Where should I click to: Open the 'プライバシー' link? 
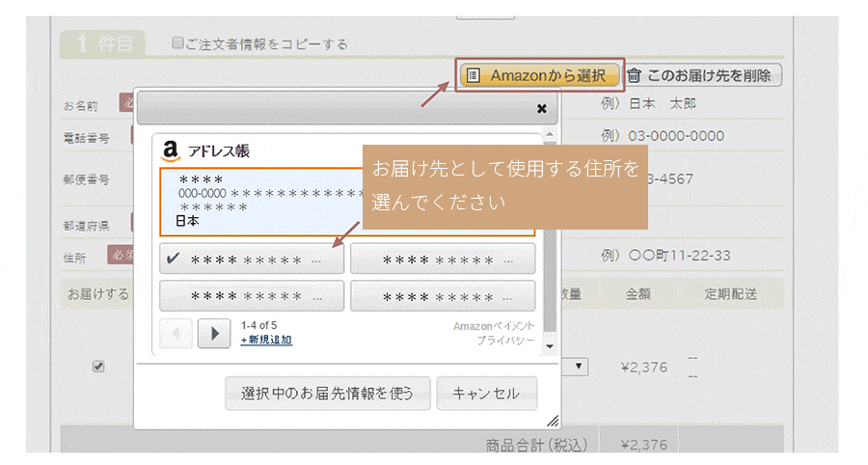(506, 341)
